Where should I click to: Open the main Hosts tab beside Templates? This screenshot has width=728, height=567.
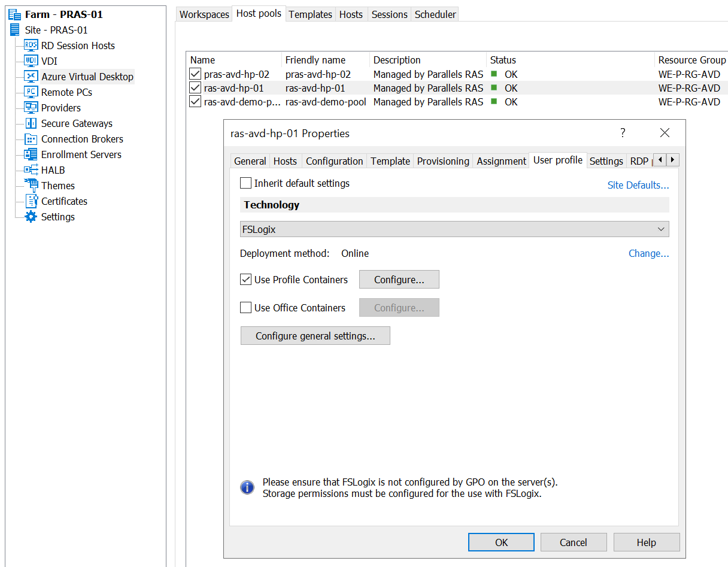click(x=351, y=14)
